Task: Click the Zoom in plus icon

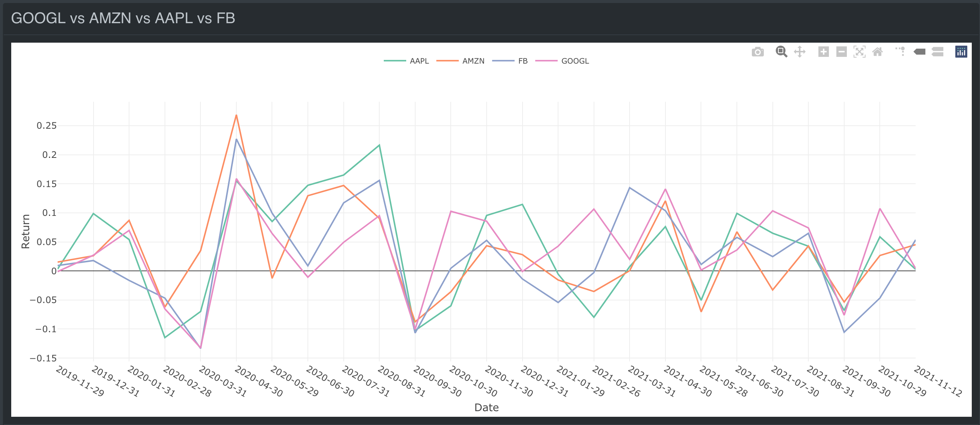Action: (823, 52)
